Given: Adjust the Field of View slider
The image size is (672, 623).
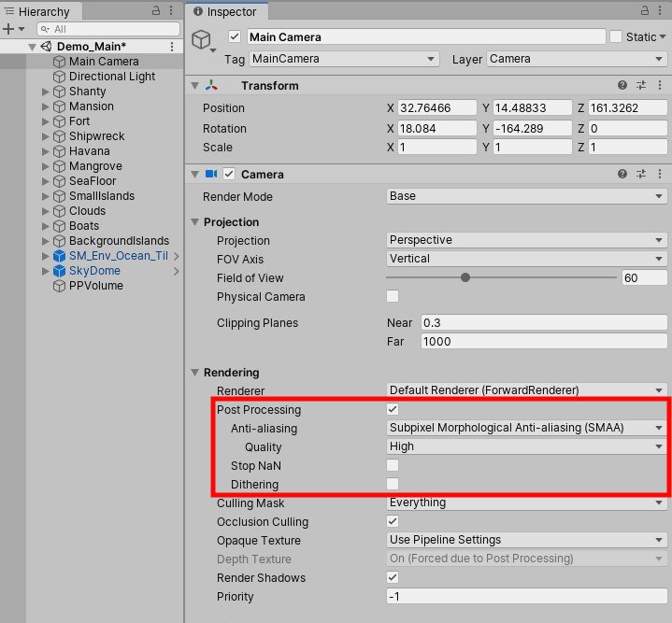Looking at the screenshot, I should (x=465, y=277).
